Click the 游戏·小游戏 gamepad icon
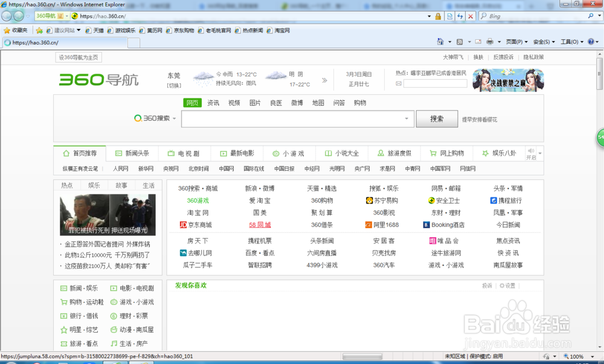Image resolution: width=604 pixels, height=364 pixels. tap(114, 302)
